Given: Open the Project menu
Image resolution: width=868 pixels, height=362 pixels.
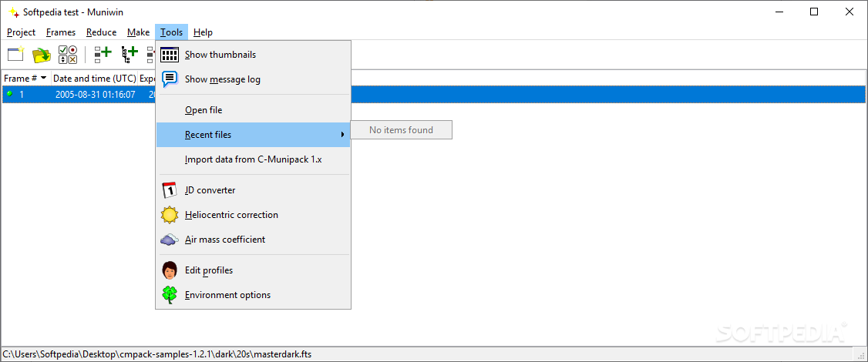Looking at the screenshot, I should [21, 32].
